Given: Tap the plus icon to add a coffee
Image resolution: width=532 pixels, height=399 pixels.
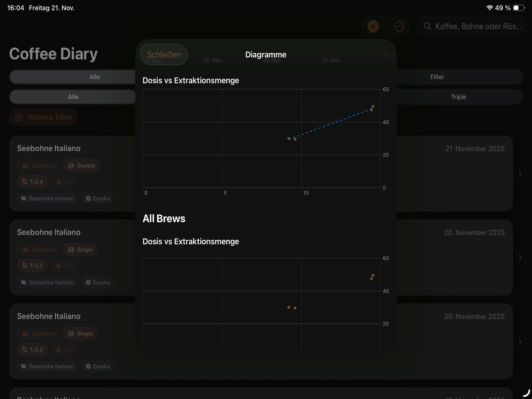Looking at the screenshot, I should 373,26.
